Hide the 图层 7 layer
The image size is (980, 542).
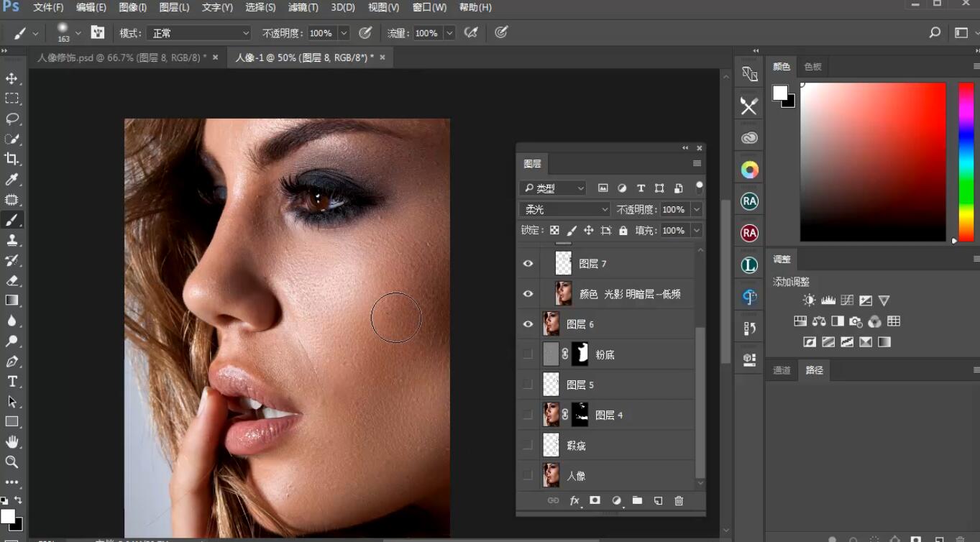click(x=528, y=264)
